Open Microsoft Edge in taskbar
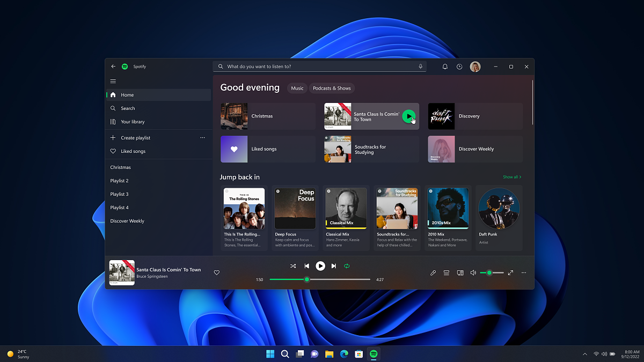 tap(344, 354)
